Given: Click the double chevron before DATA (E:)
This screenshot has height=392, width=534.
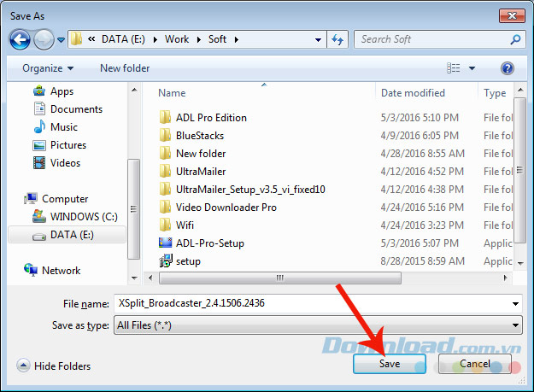Looking at the screenshot, I should pos(91,39).
